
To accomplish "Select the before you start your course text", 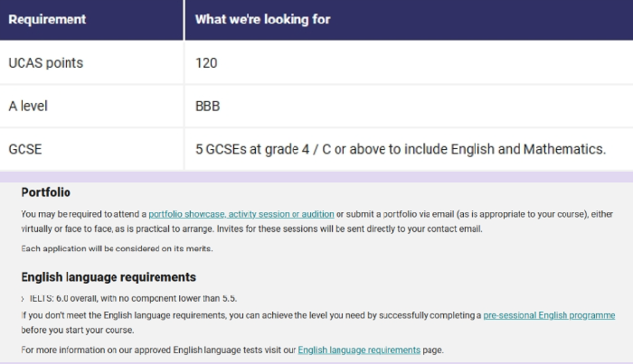I will click(x=78, y=330).
